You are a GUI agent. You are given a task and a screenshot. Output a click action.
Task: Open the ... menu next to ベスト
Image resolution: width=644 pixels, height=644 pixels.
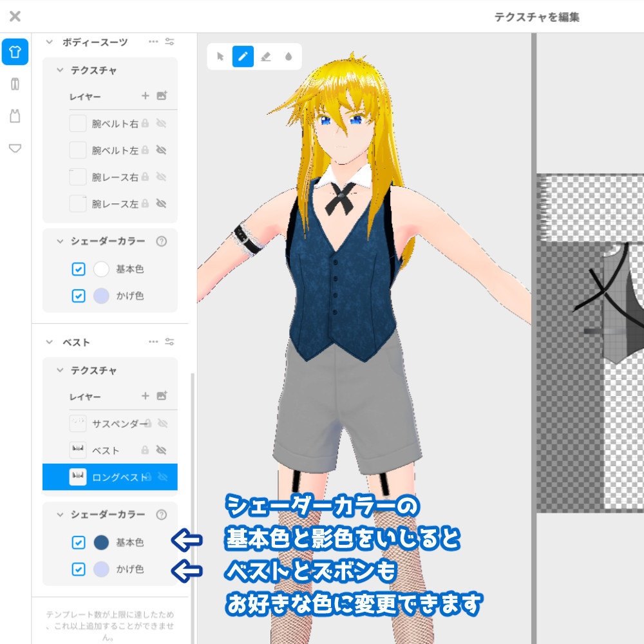(152, 342)
